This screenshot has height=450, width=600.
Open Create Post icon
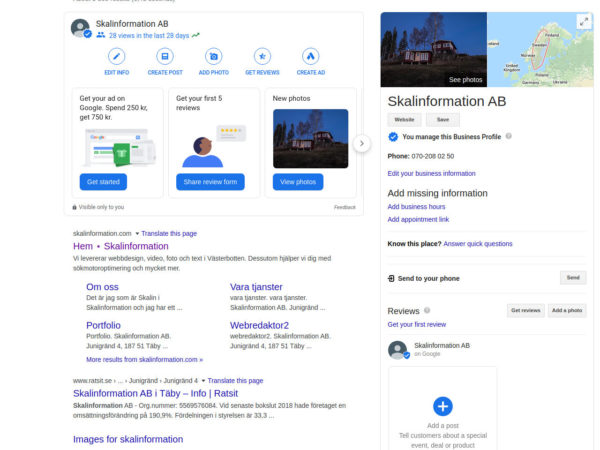[x=165, y=57]
